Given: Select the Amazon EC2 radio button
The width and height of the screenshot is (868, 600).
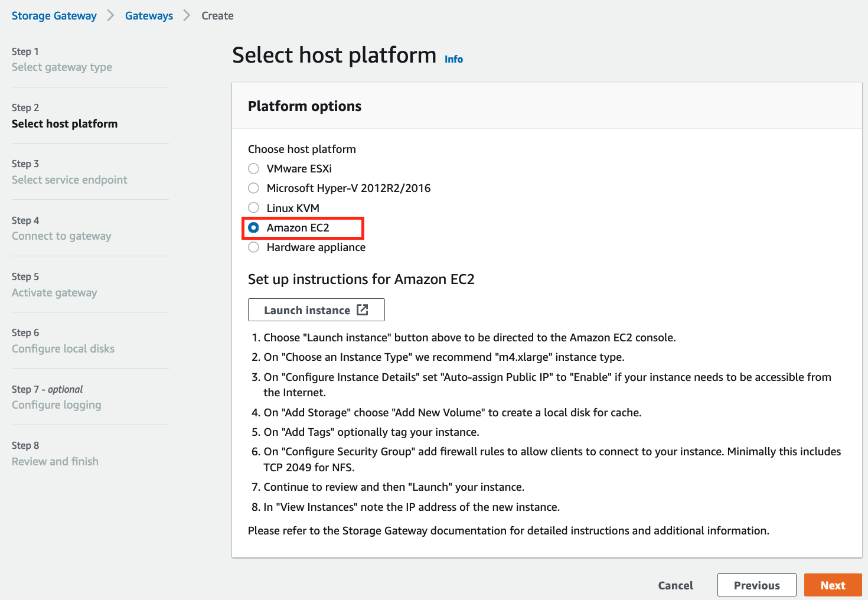Looking at the screenshot, I should [253, 227].
